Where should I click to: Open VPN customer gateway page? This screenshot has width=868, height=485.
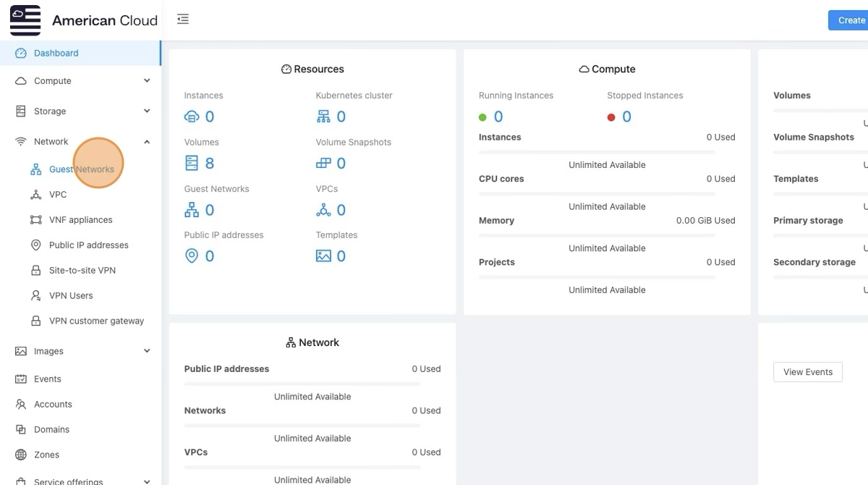[x=96, y=321]
